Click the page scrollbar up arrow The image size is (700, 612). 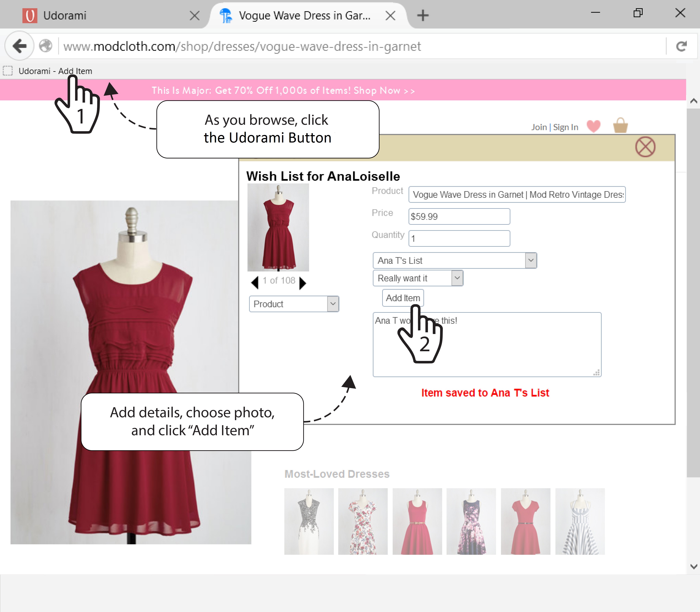(694, 101)
